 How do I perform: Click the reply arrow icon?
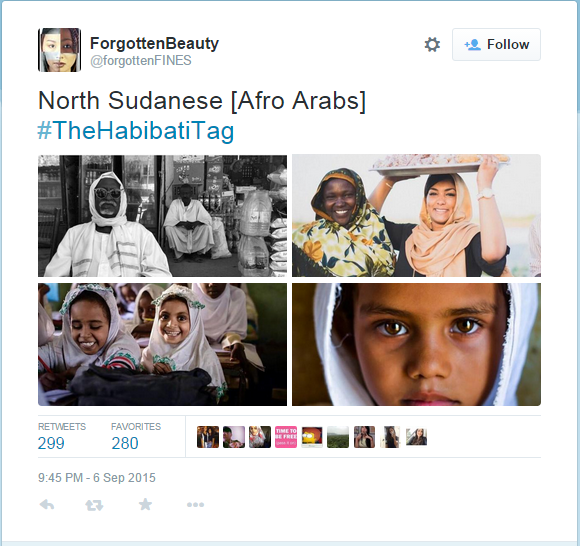(47, 505)
